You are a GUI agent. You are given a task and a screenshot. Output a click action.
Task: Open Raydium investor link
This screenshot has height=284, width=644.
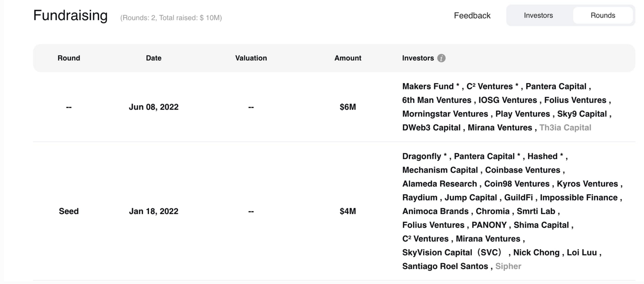(x=420, y=198)
